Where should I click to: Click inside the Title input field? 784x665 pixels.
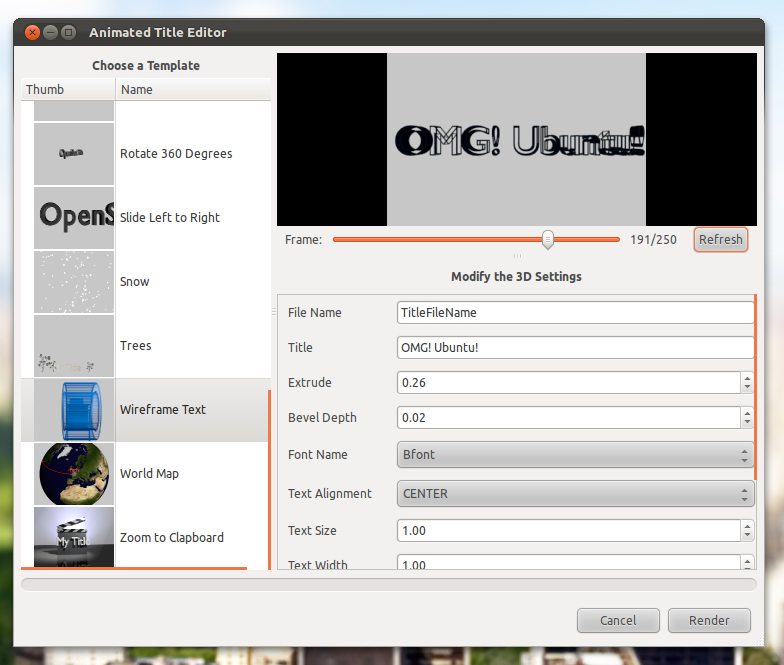coord(575,348)
